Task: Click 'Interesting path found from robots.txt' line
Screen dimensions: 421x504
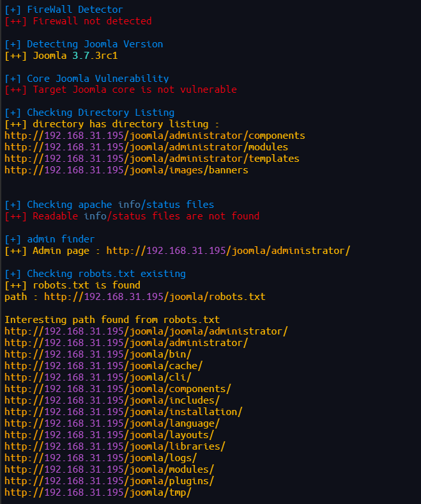Action: coord(112,320)
